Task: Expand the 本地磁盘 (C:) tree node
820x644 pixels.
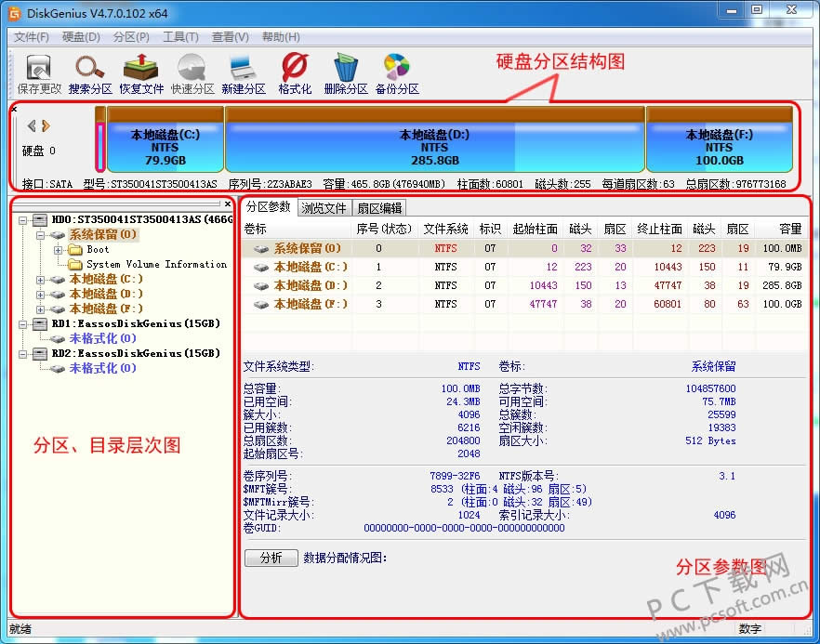Action: (40, 280)
